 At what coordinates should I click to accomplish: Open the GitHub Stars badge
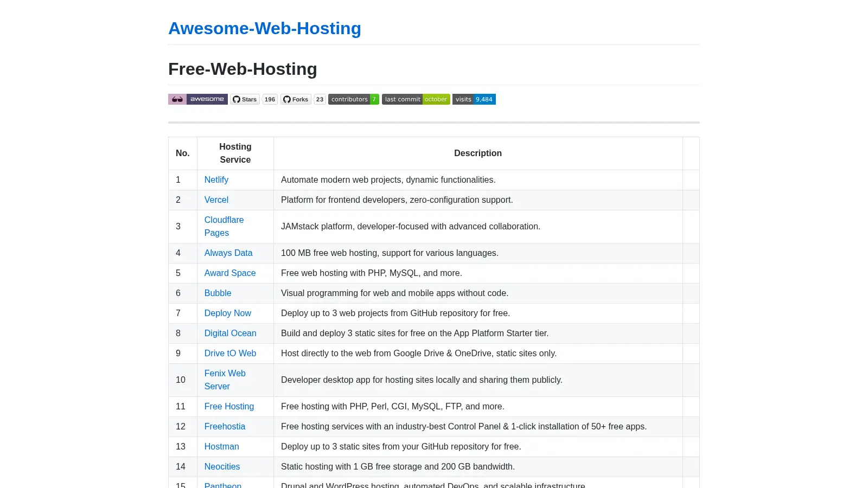[x=245, y=99]
